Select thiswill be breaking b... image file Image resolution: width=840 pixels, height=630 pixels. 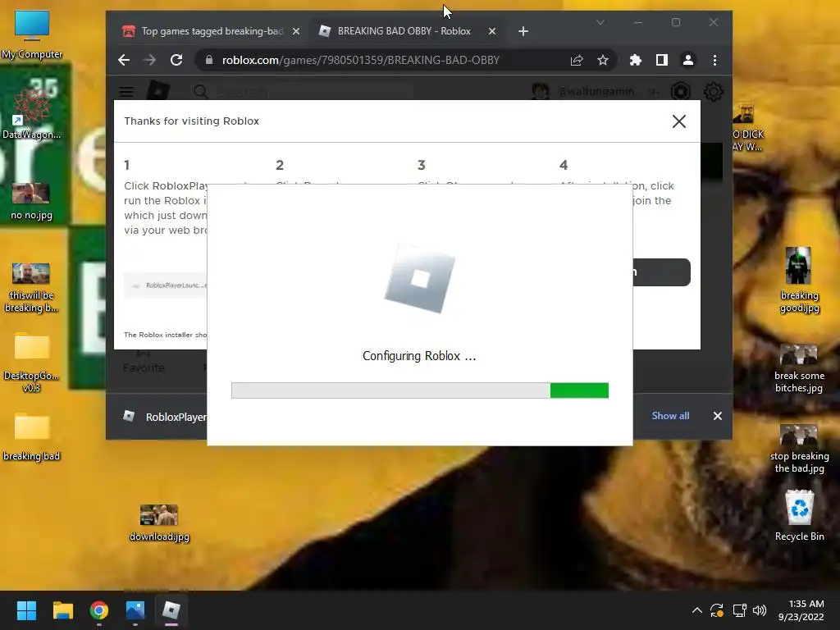pos(31,287)
